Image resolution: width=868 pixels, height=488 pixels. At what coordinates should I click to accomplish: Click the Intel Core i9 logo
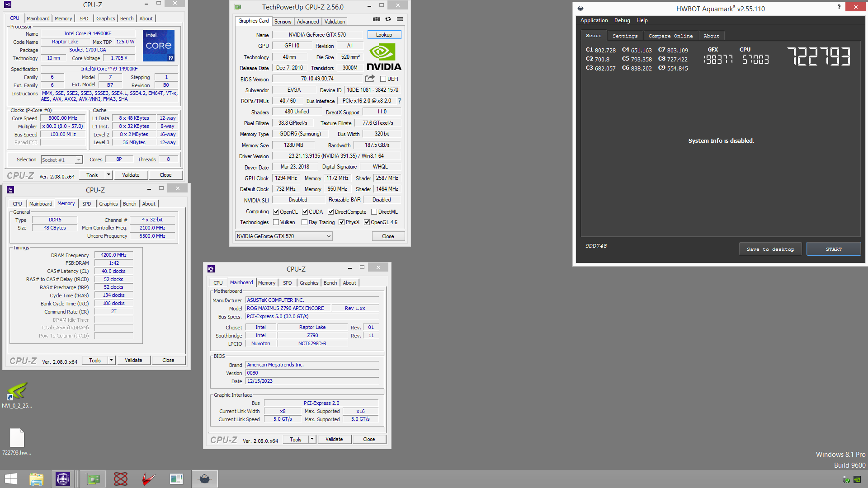(x=159, y=46)
